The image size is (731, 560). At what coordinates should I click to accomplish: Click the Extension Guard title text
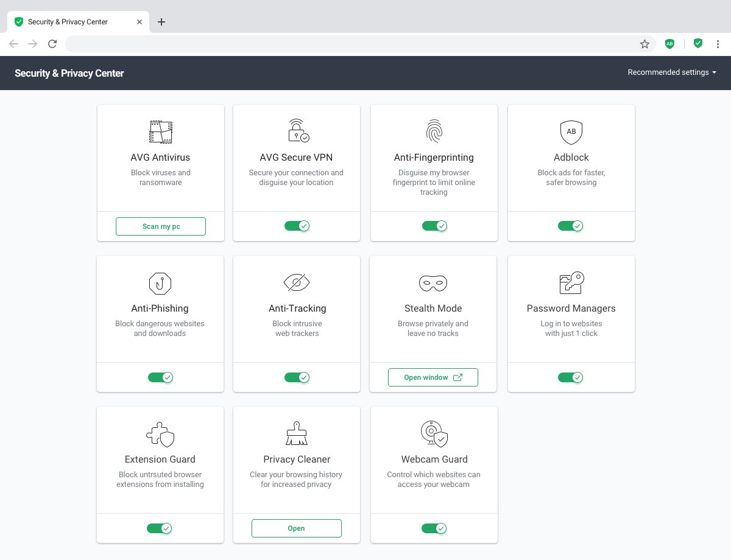(x=160, y=460)
